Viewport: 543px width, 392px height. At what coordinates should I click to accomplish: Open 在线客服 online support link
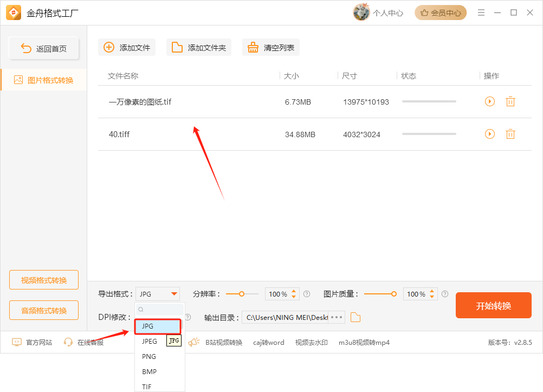[x=83, y=343]
